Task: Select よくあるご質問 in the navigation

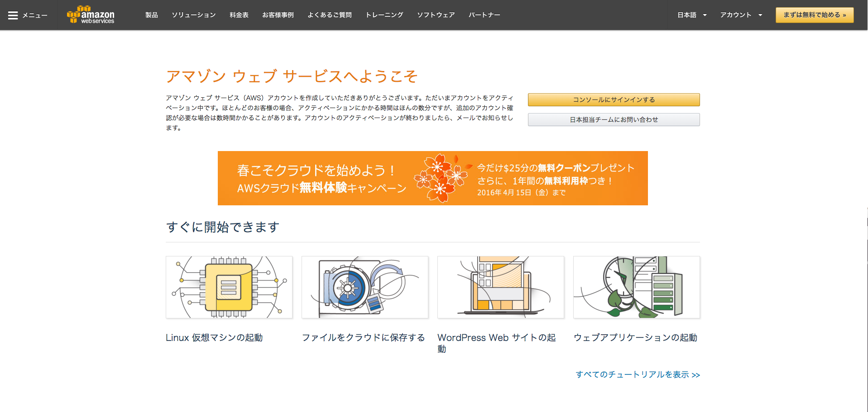Action: tap(329, 14)
